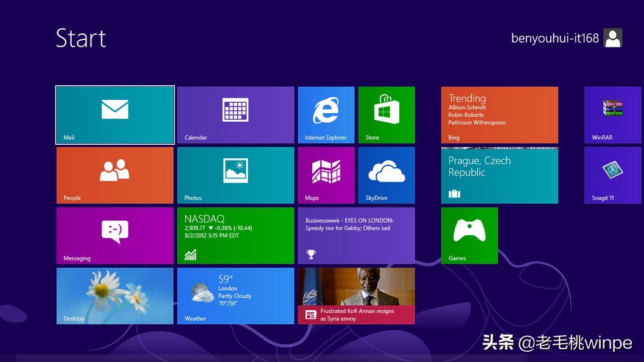This screenshot has width=644, height=362.
Task: Click '8/2/2012 5:15 PM EDT' timestamp
Action: pyautogui.click(x=211, y=235)
